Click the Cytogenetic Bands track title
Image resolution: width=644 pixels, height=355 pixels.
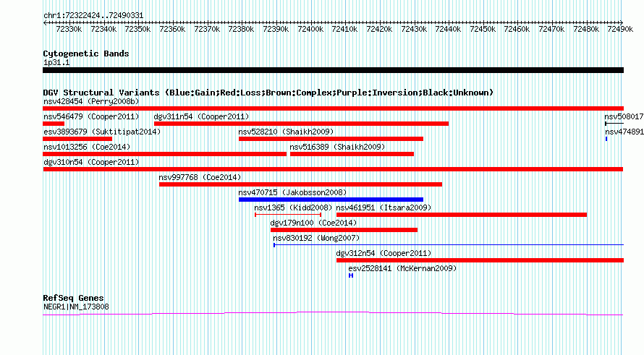point(86,54)
